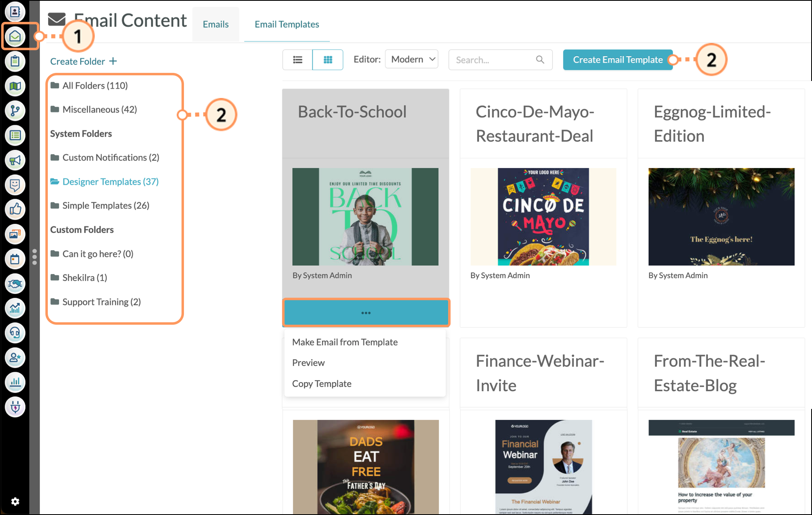Click the sidebar drag handle dots
The height and width of the screenshot is (515, 812).
tap(34, 257)
